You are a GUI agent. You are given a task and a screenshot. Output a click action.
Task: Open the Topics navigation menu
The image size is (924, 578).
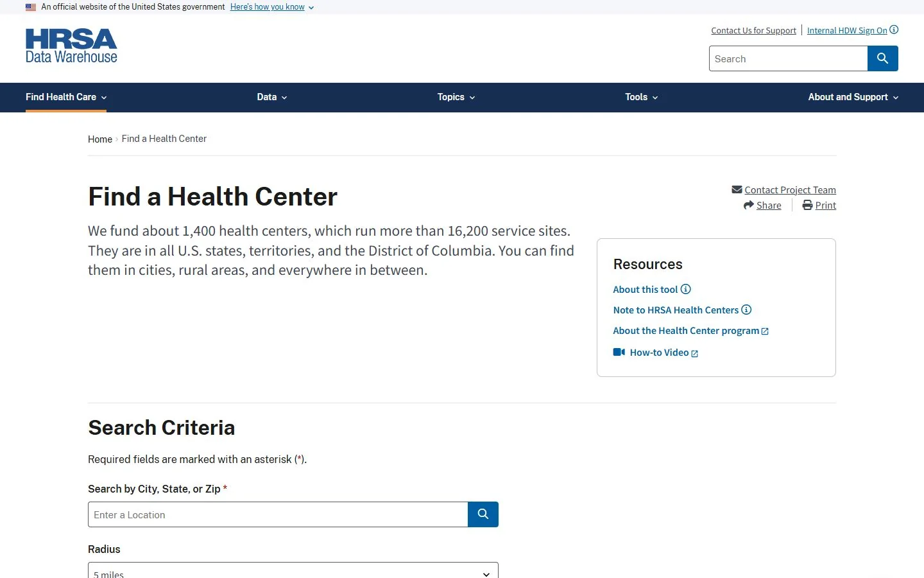tap(456, 97)
